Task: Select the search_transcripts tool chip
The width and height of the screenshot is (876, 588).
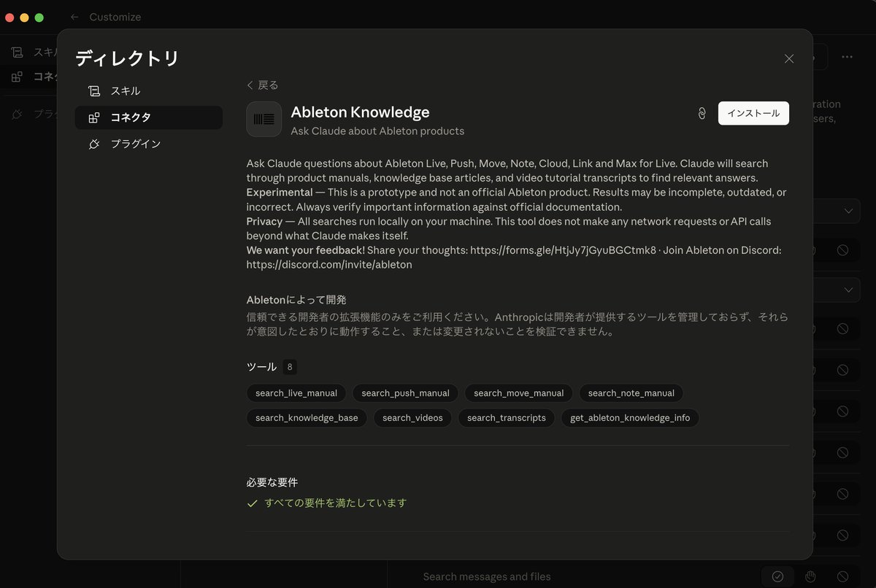Action: click(x=507, y=418)
